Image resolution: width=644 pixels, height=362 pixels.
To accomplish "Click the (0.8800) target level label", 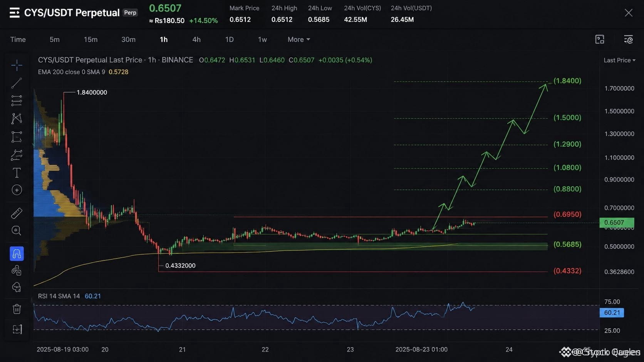I will pos(567,189).
